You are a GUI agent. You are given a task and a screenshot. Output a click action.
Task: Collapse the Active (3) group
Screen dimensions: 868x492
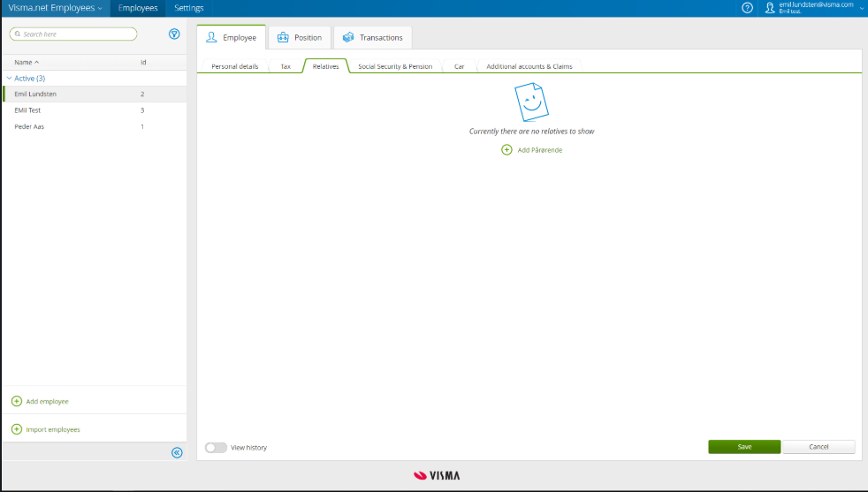tap(10, 79)
